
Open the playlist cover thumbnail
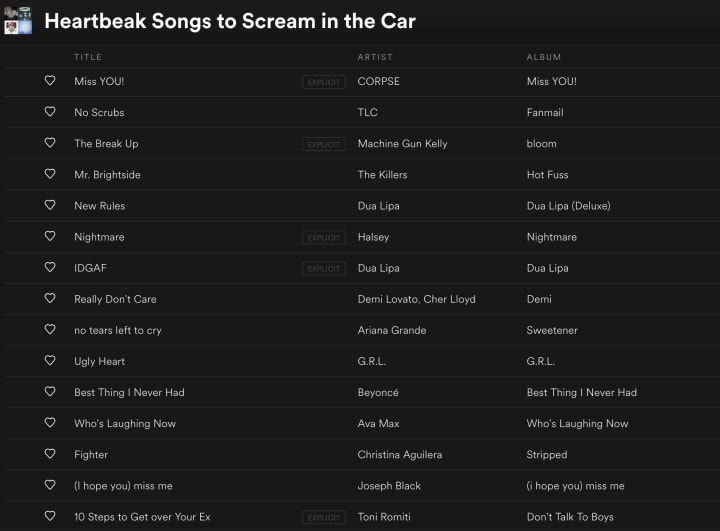18,21
